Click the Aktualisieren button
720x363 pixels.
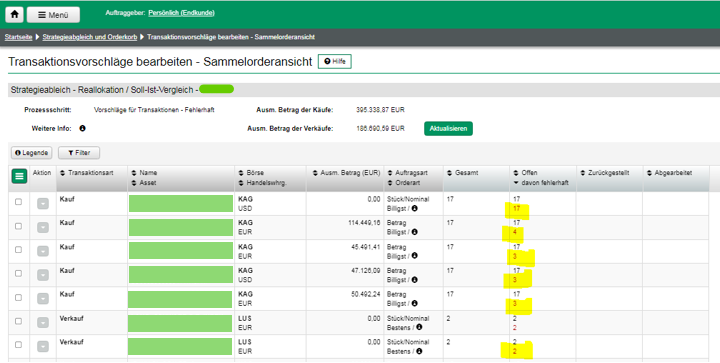coord(448,128)
